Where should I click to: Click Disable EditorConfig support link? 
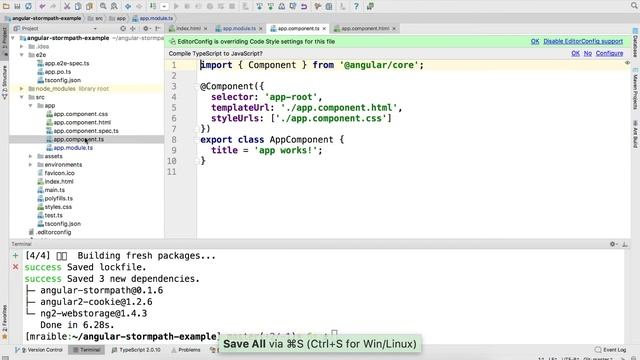click(583, 41)
